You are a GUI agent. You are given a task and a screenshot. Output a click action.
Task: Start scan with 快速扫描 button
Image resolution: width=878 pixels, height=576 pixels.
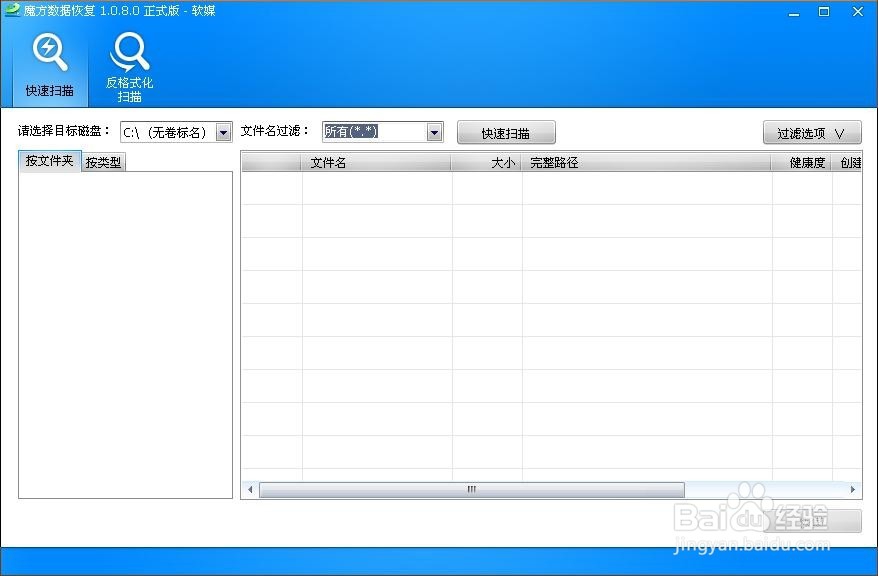506,133
